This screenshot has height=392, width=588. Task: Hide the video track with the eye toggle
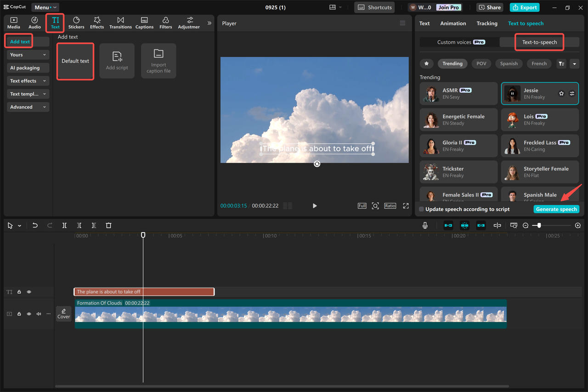(28, 313)
